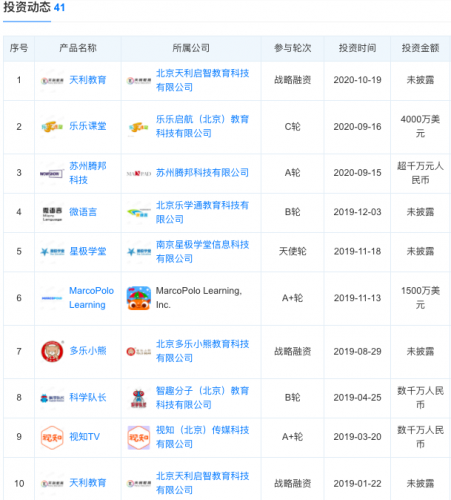
Task: Select the date 2020-09-15
Action: [x=357, y=173]
